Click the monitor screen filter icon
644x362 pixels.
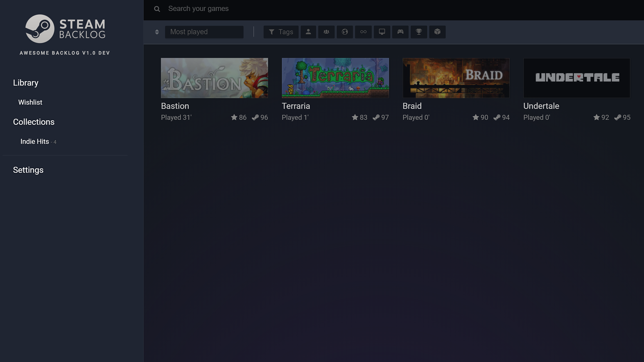(x=382, y=32)
